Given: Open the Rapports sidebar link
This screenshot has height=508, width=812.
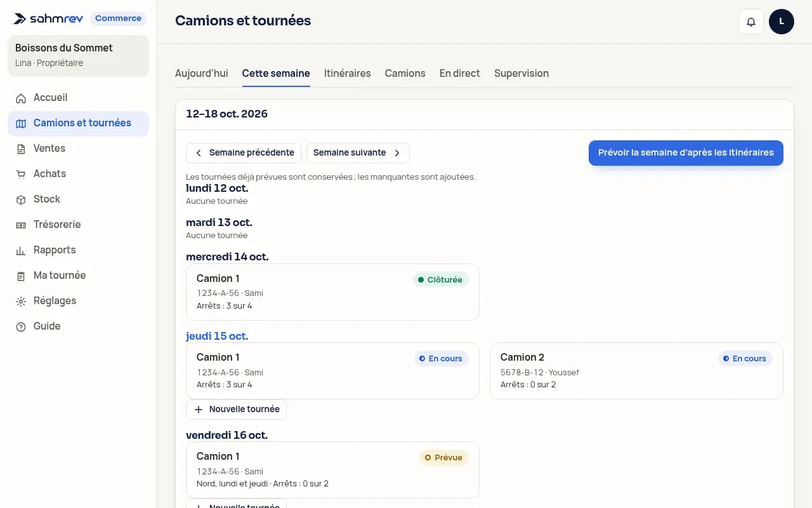Looking at the screenshot, I should click(x=78, y=250).
